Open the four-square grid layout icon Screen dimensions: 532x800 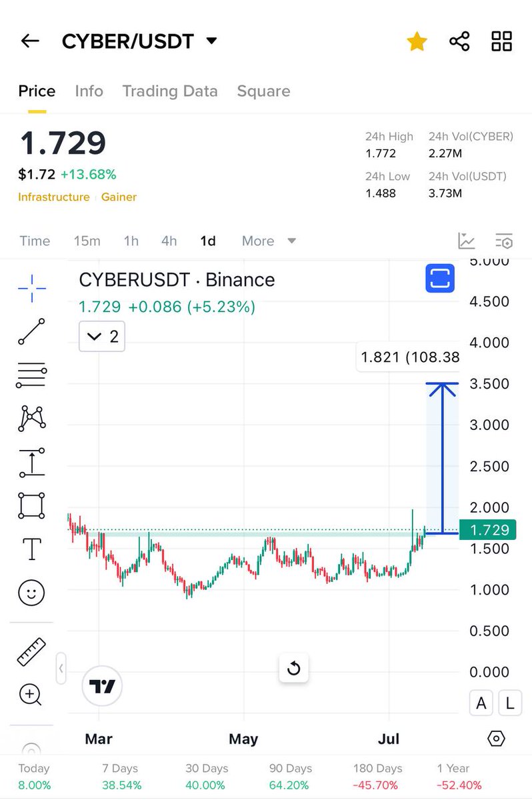click(x=501, y=41)
